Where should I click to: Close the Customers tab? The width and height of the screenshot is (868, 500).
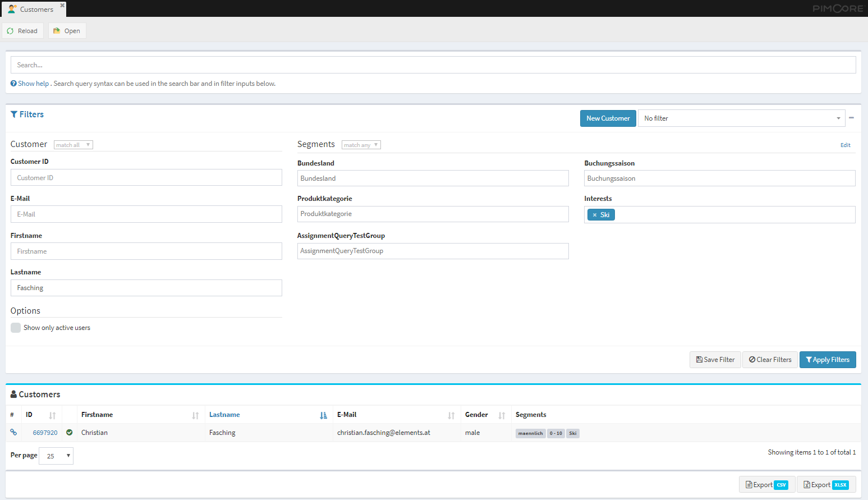(62, 5)
